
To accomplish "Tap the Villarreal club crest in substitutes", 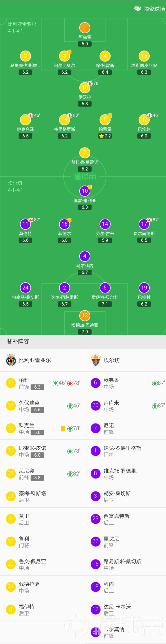I will click(x=11, y=360).
